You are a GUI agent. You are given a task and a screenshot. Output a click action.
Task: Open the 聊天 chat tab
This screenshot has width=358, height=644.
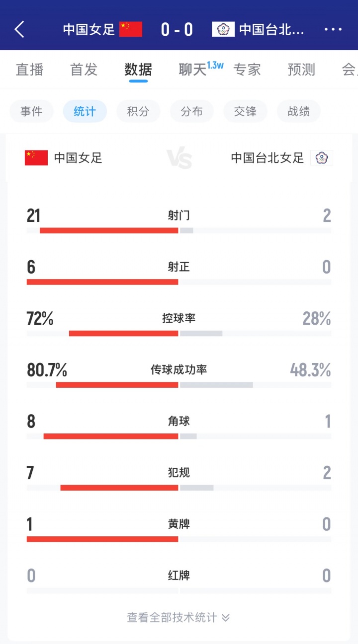(193, 70)
